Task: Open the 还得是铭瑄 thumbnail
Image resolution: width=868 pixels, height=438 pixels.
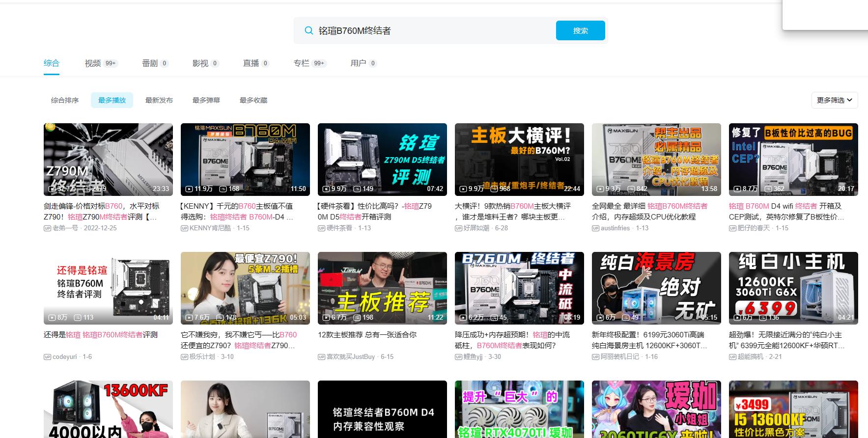Action: [x=108, y=288]
